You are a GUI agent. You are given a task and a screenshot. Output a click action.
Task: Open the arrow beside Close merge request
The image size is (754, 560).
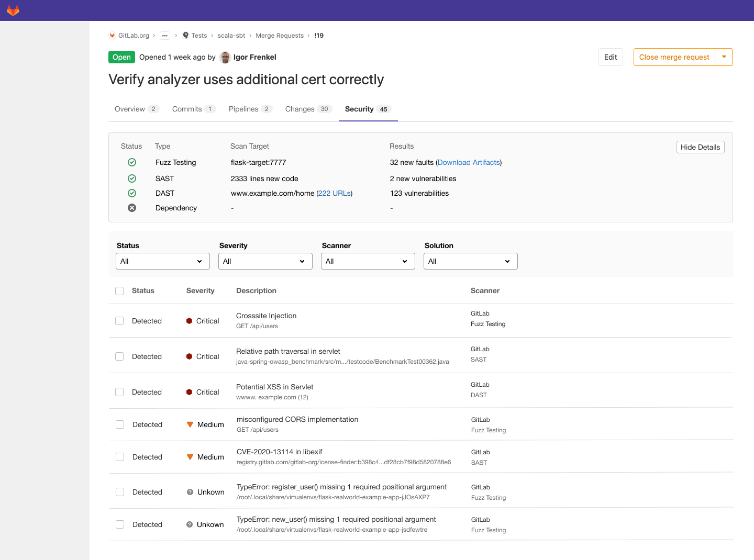tap(724, 57)
